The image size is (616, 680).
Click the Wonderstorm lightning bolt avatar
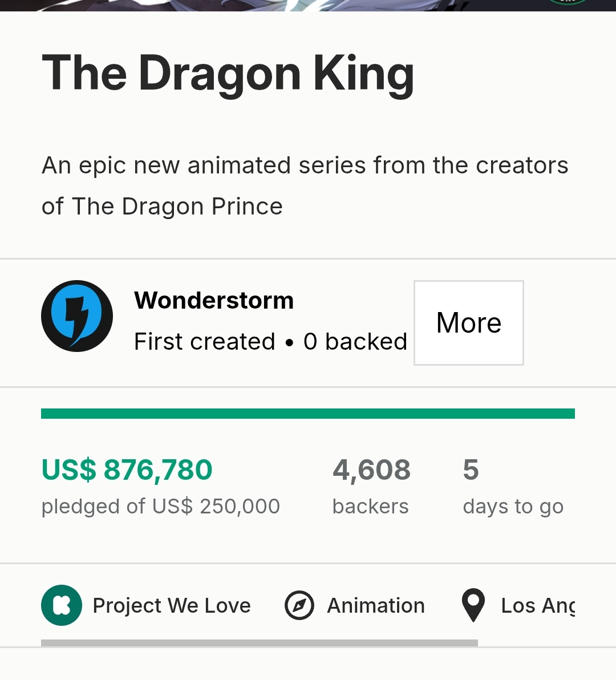(x=77, y=316)
